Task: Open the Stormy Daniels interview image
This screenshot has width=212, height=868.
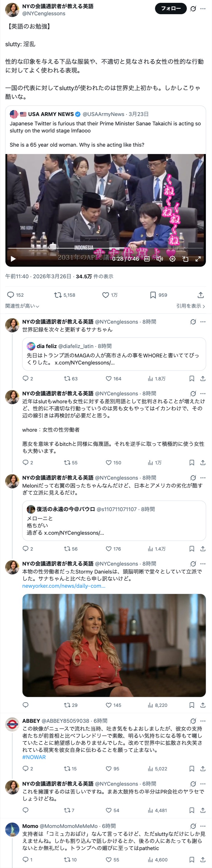Action: (114, 645)
